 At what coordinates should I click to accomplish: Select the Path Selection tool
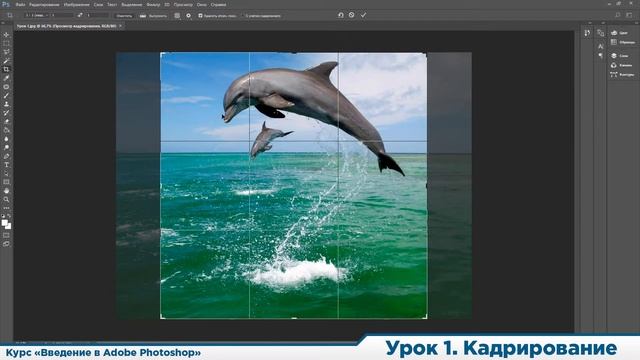click(6, 173)
